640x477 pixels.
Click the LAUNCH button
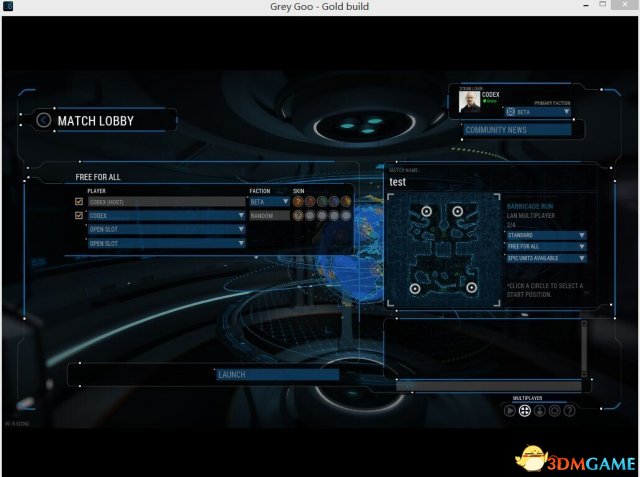(278, 375)
